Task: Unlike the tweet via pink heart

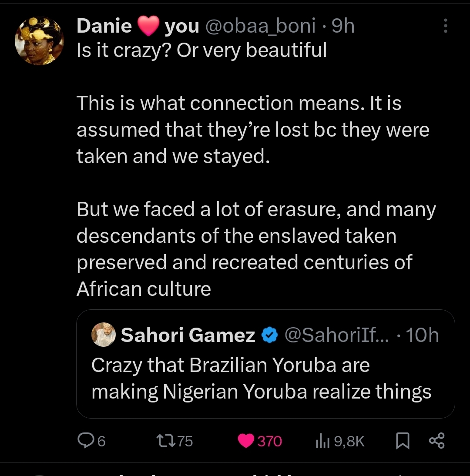Action: [246, 441]
